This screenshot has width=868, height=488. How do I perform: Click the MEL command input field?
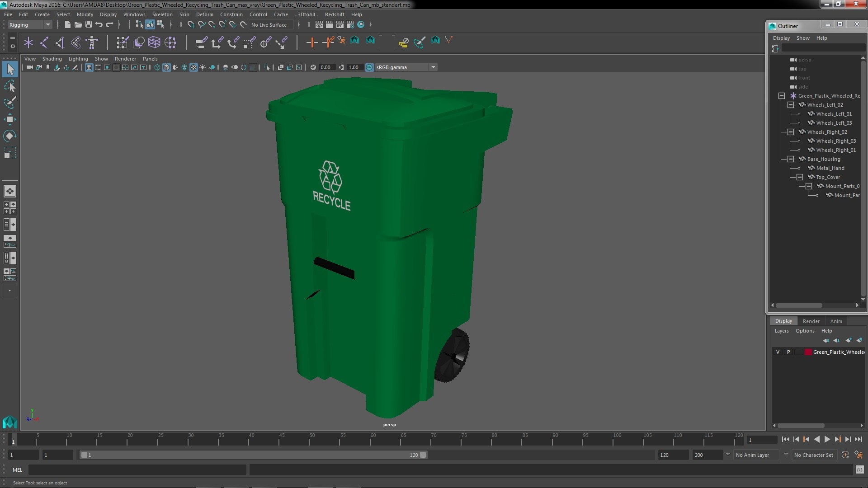(x=137, y=470)
